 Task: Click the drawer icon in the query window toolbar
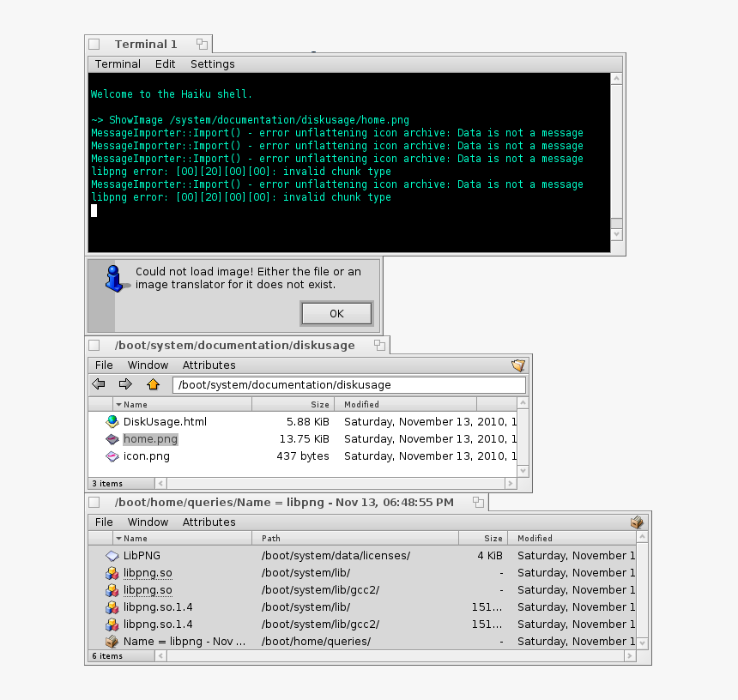[x=637, y=522]
